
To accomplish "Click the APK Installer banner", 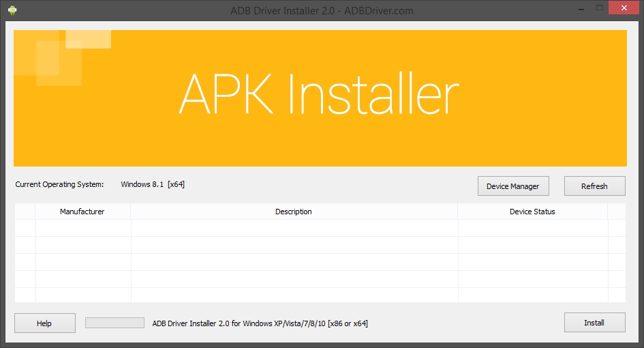I will [x=320, y=98].
